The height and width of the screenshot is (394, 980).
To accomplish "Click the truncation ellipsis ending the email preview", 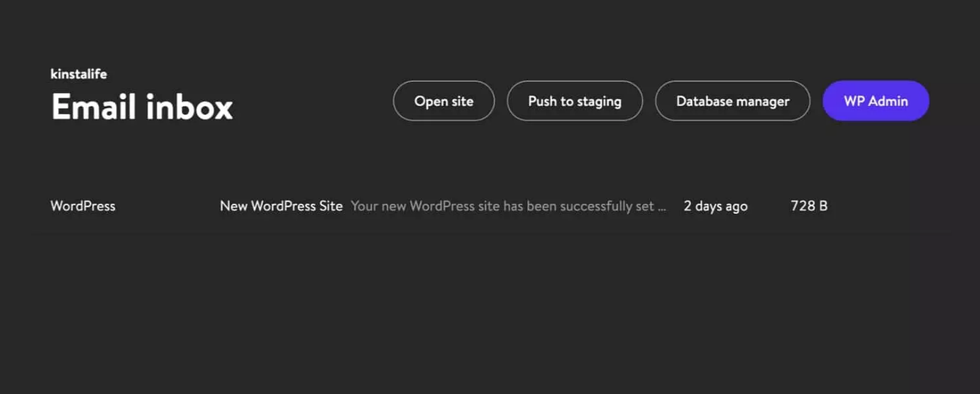I will pyautogui.click(x=662, y=207).
